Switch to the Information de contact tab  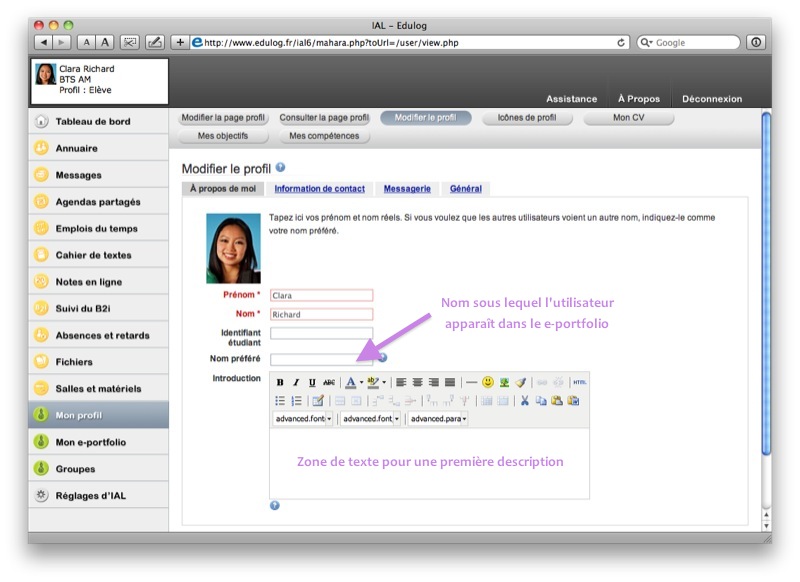[319, 188]
